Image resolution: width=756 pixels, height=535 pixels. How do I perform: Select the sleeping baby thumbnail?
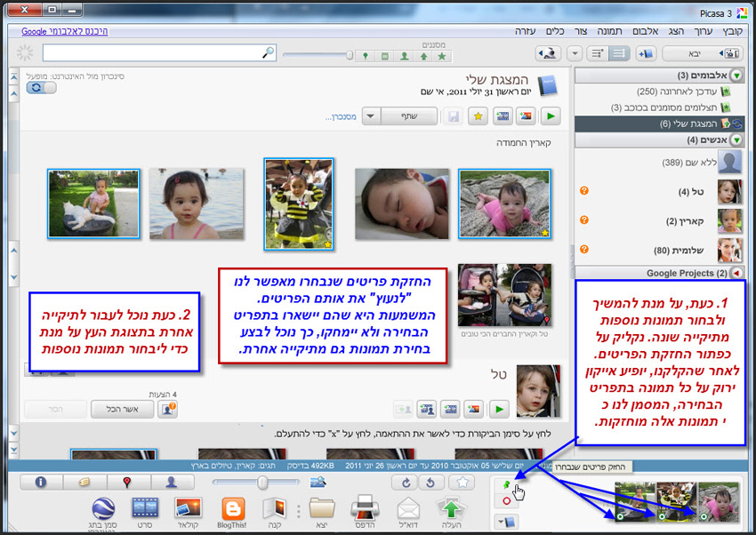click(x=402, y=204)
